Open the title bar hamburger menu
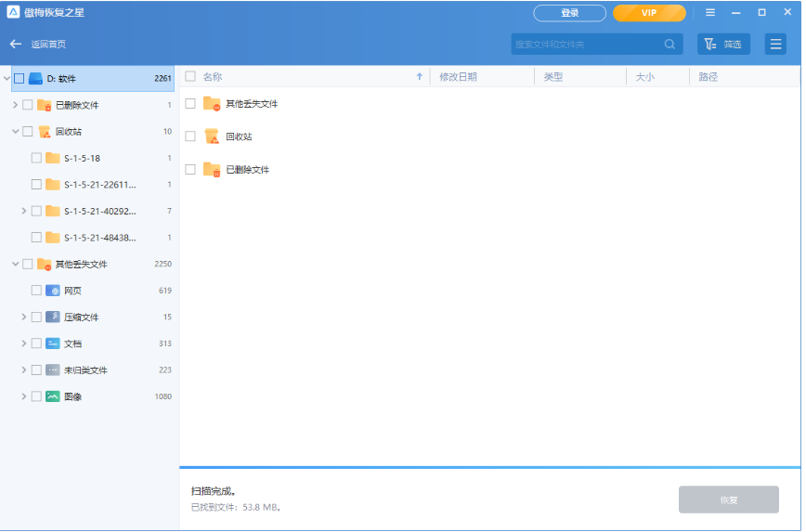The image size is (806, 532). tap(710, 13)
